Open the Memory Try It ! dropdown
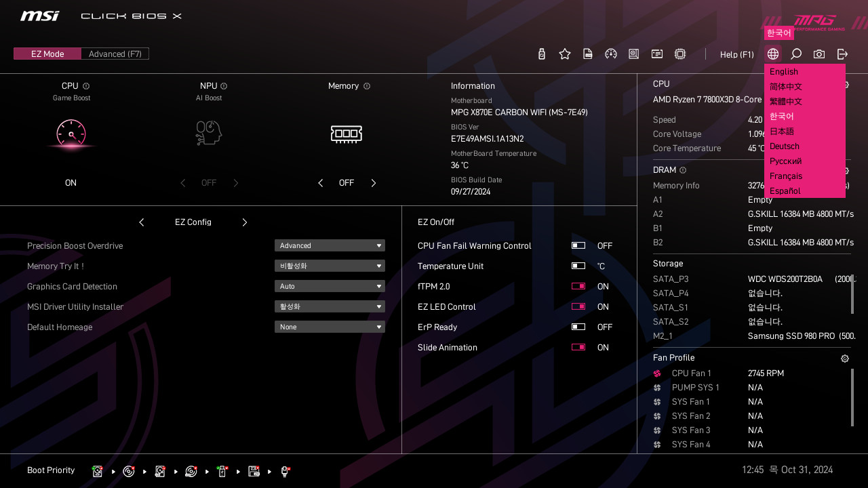This screenshot has width=868, height=488. [x=330, y=266]
